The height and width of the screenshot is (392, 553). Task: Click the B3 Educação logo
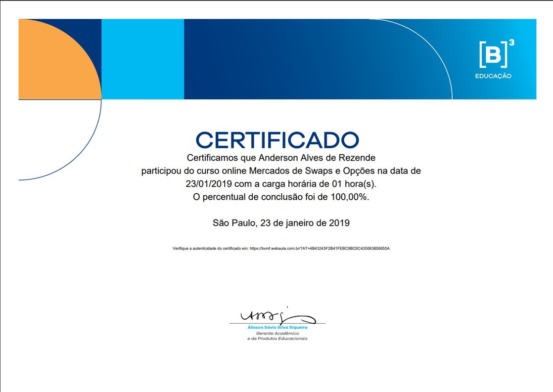click(494, 59)
